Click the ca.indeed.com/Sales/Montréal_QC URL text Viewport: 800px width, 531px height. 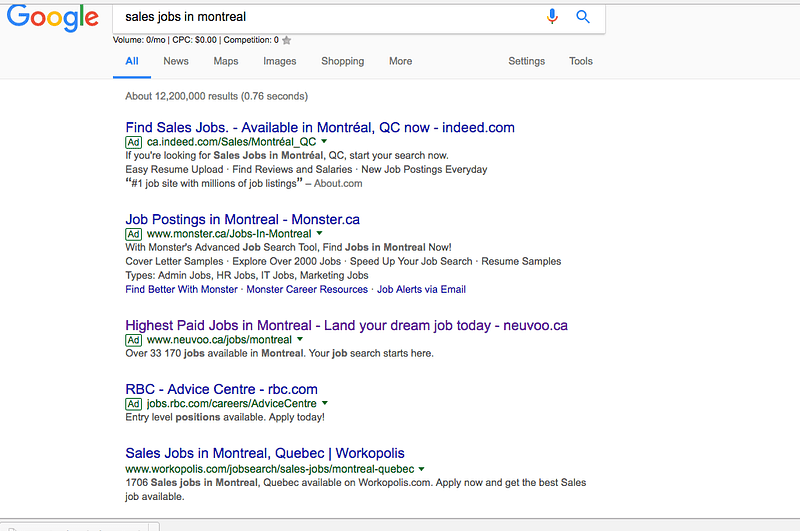232,142
